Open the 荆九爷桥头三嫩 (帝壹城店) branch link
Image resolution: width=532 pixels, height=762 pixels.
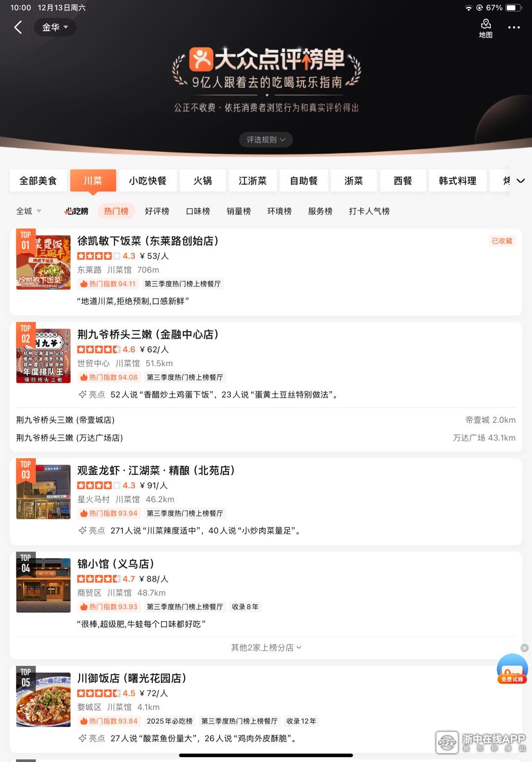point(66,420)
